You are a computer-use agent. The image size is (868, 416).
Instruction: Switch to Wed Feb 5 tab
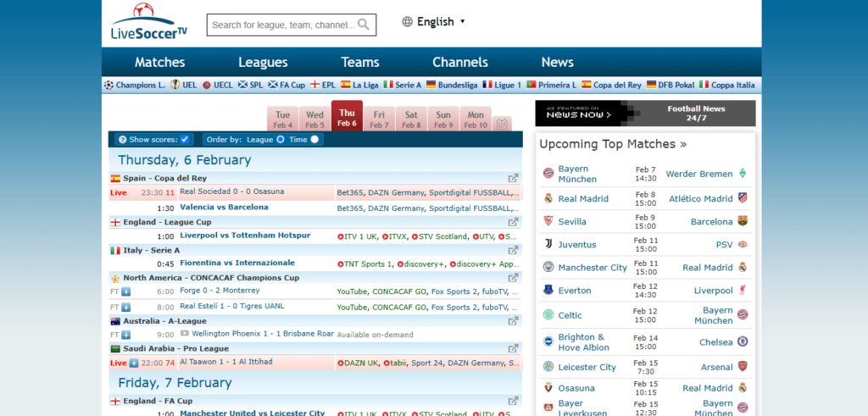(315, 119)
